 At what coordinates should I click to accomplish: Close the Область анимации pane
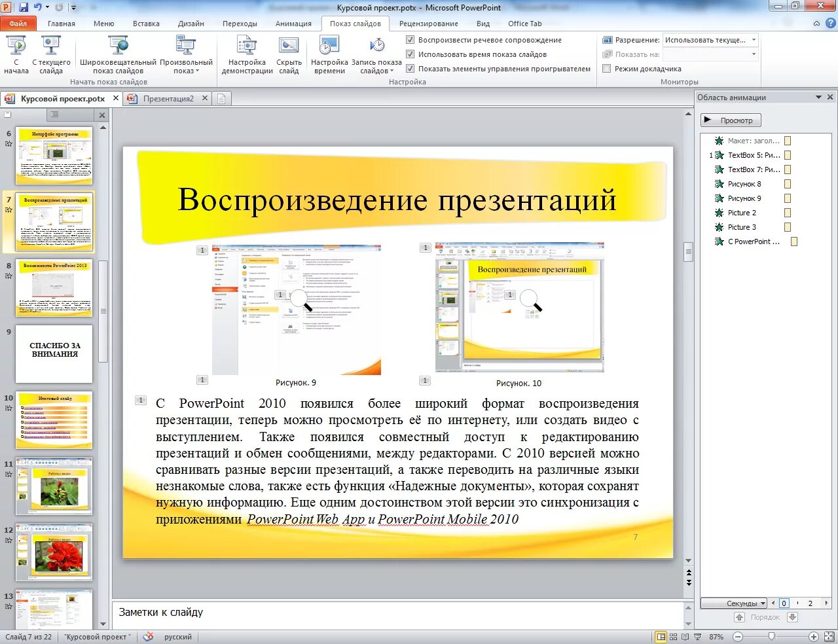(x=830, y=97)
